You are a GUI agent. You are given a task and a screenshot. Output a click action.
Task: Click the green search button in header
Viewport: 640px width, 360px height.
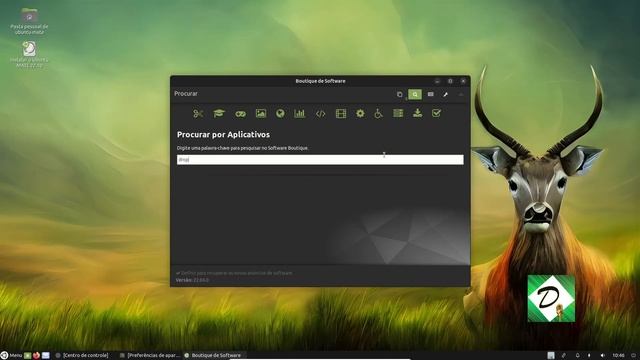[415, 94]
